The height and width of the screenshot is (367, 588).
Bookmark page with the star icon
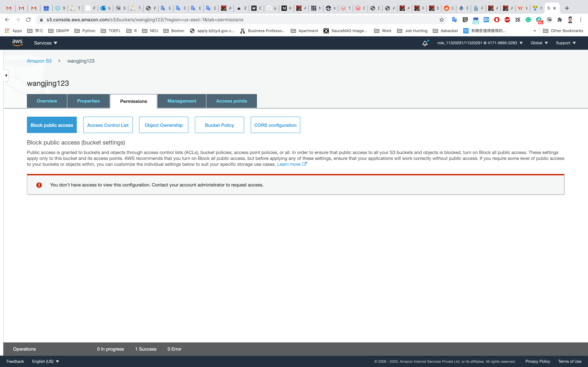pyautogui.click(x=441, y=20)
